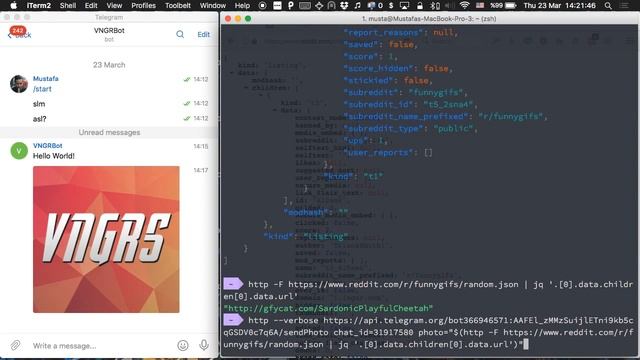Click the "subreddit": "funnygifs" line
Viewport: 640px width, 360px height.
point(405,92)
